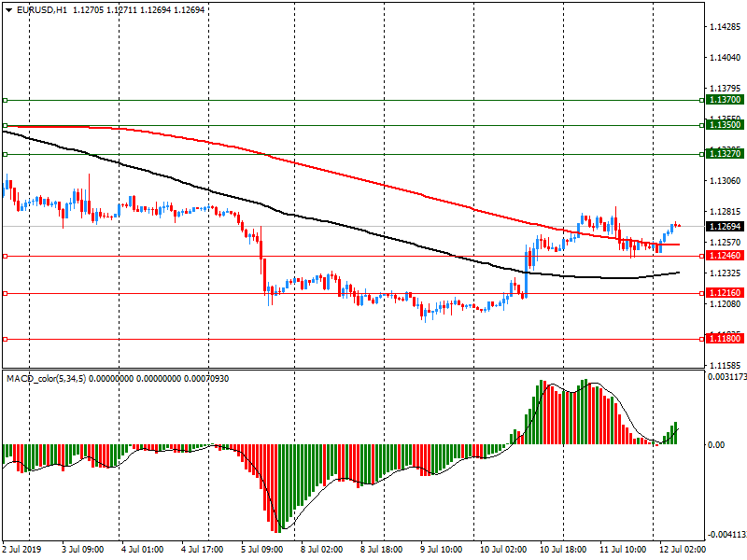The width and height of the screenshot is (747, 560).
Task: Click the 0.0031173 MACD scale value
Action: coord(727,377)
